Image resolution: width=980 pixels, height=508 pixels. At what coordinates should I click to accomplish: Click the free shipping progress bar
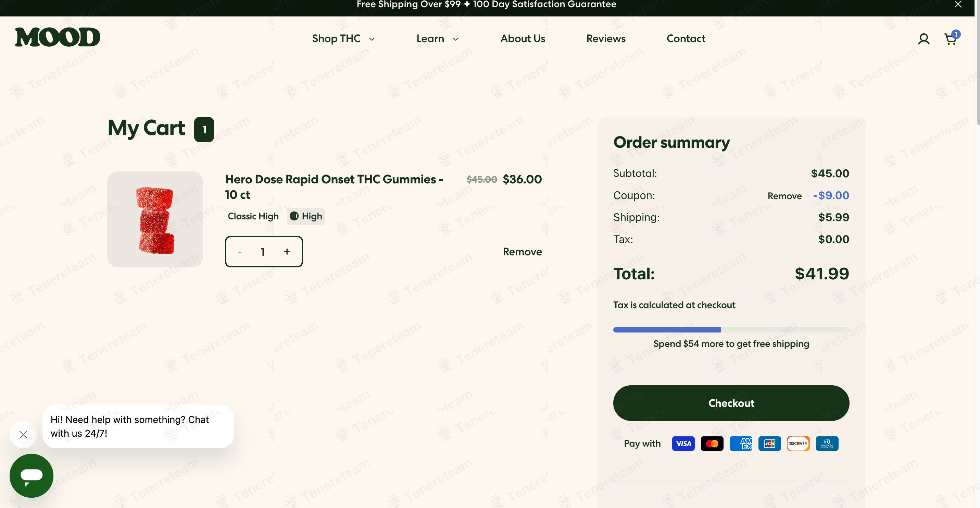pos(731,330)
